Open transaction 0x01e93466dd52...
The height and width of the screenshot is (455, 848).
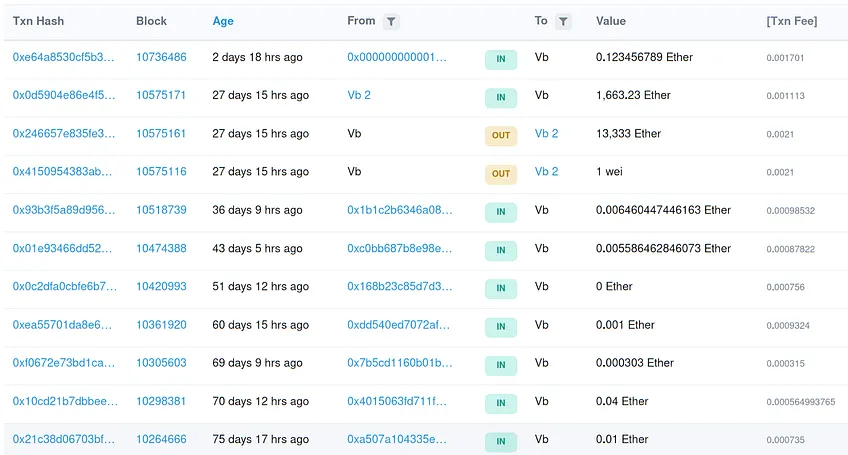[62, 248]
